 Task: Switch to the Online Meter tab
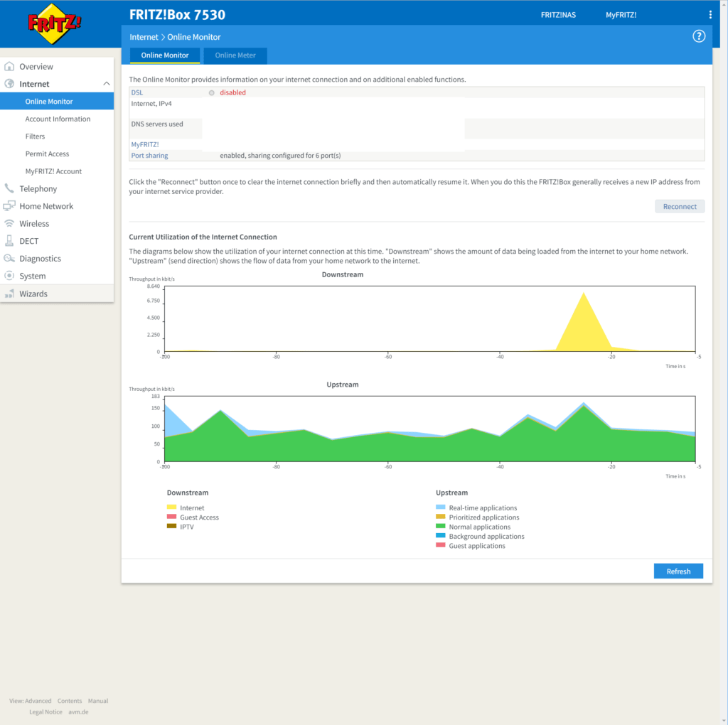pos(235,55)
